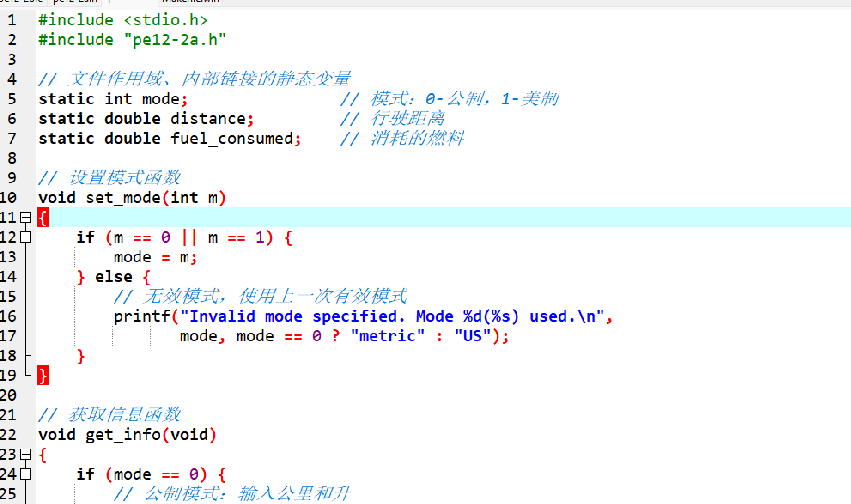The width and height of the screenshot is (851, 504).
Task: Click on the set_mode function name
Action: (123, 198)
